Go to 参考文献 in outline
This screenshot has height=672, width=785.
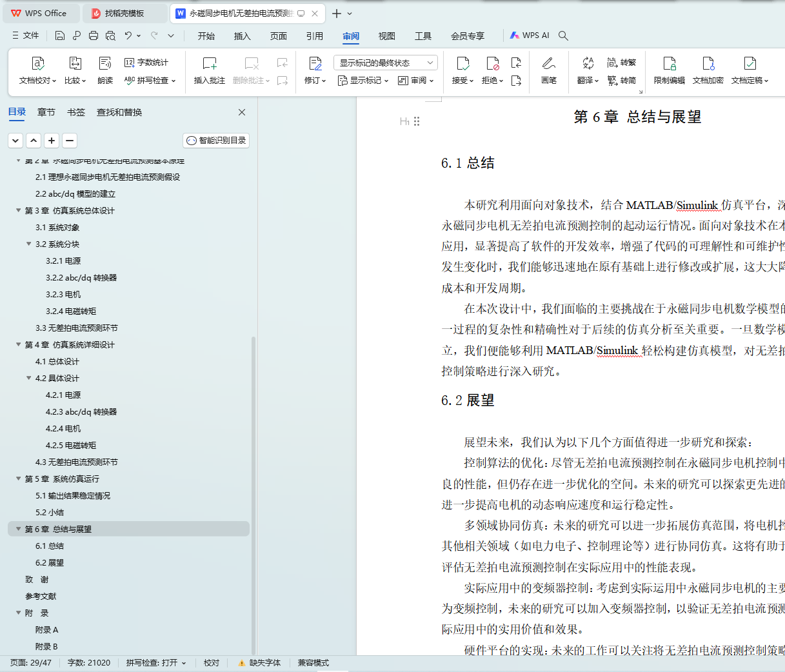(x=41, y=596)
